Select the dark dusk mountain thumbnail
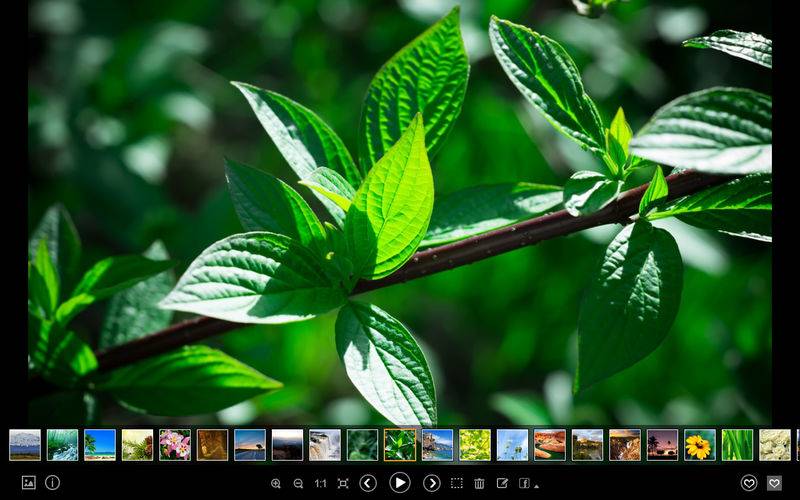 287,445
